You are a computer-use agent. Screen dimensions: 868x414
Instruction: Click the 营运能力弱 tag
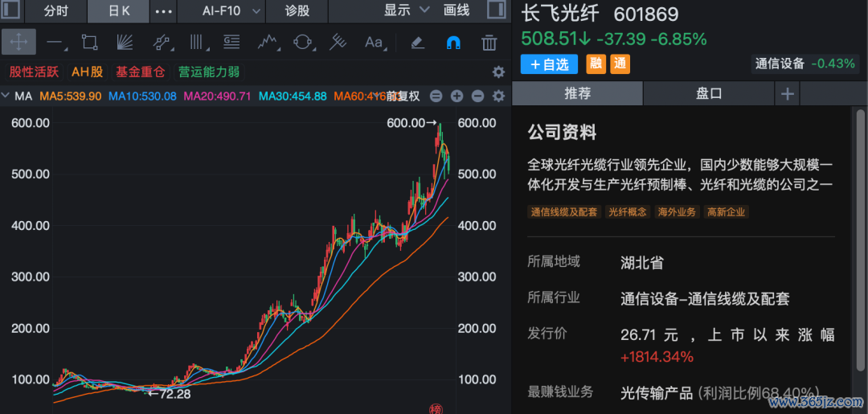[x=209, y=72]
